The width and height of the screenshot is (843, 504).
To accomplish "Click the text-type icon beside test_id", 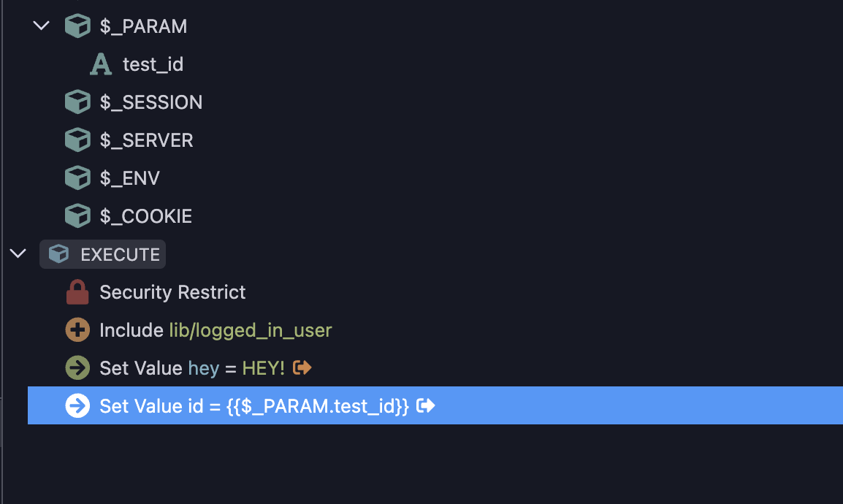I will click(101, 64).
